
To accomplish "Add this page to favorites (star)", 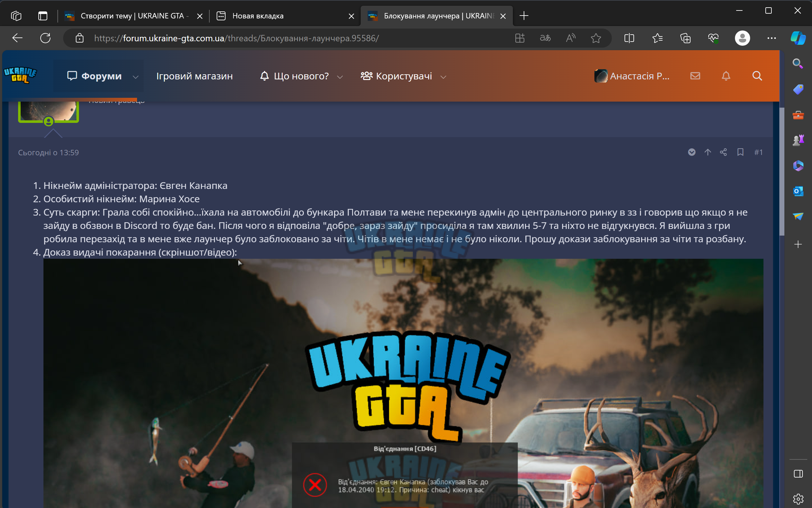I will pyautogui.click(x=596, y=38).
